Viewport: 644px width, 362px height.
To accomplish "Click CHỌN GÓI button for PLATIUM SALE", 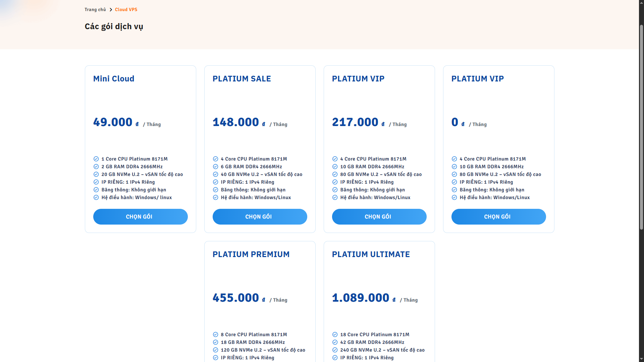I will point(260,217).
